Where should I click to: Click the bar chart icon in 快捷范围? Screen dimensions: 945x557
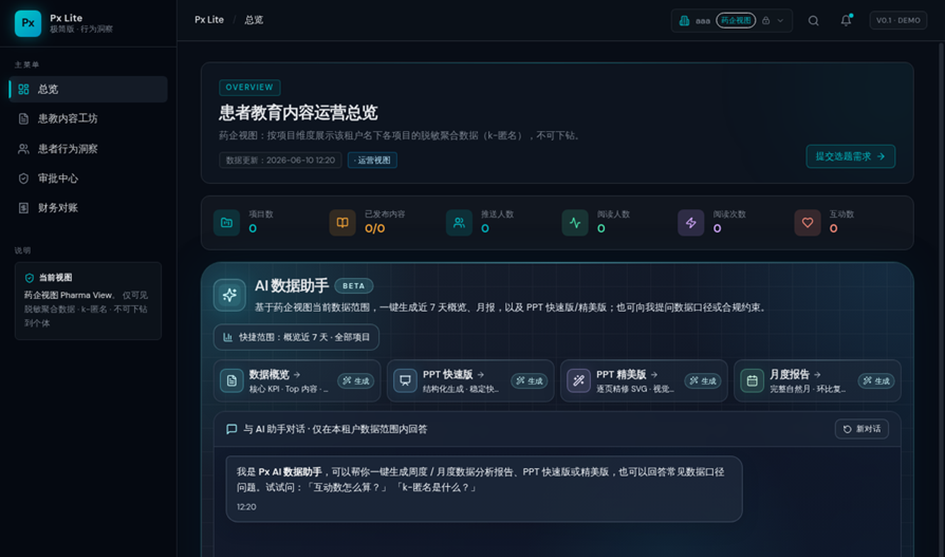point(228,337)
